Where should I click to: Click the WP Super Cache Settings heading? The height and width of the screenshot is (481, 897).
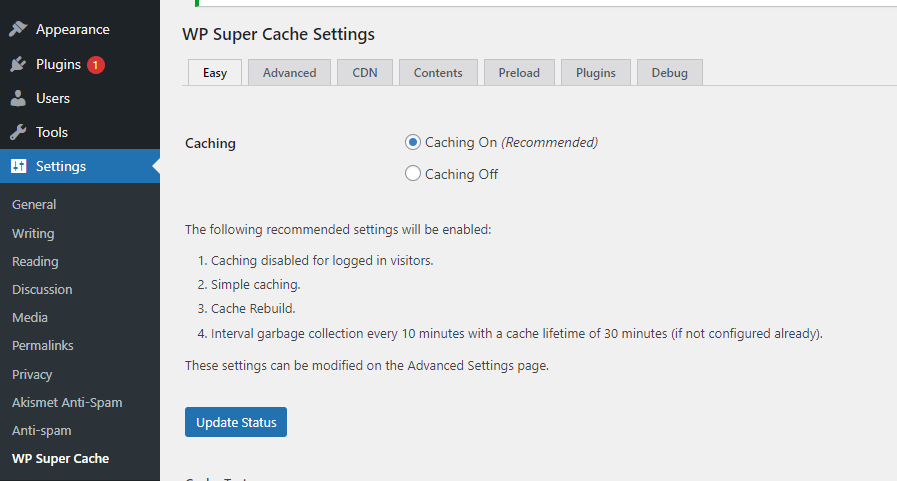tap(279, 34)
